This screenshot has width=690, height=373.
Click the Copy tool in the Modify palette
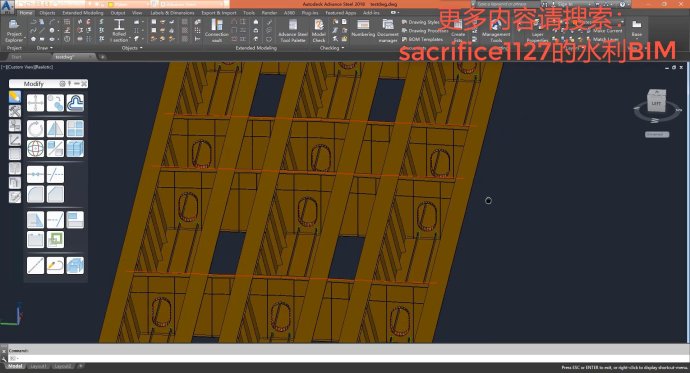pyautogui.click(x=55, y=103)
